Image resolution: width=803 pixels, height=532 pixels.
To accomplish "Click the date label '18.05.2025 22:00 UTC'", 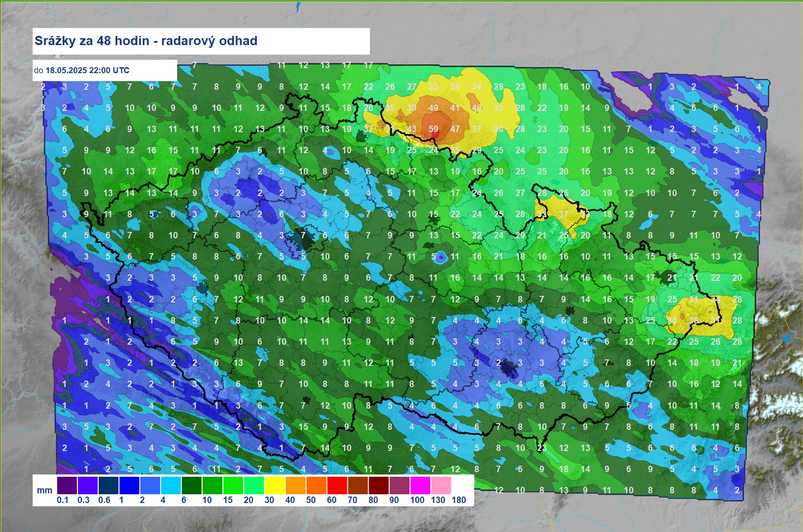I will (x=87, y=70).
